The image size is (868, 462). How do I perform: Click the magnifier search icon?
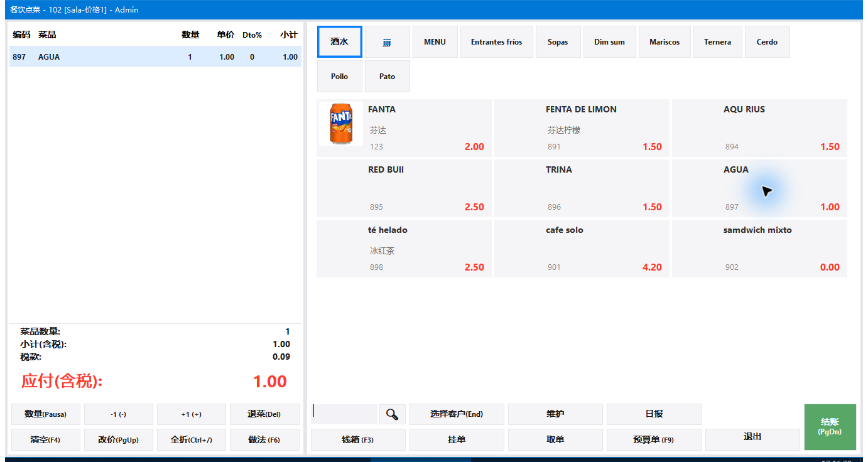click(x=393, y=414)
